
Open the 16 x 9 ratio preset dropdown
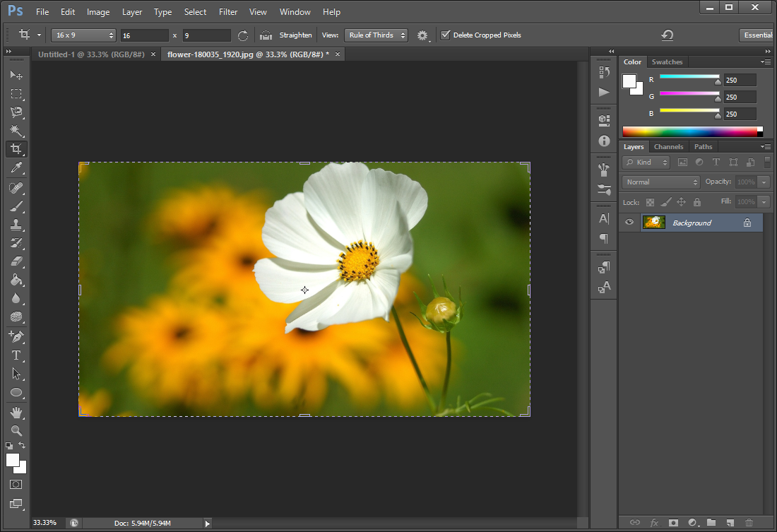coord(83,35)
